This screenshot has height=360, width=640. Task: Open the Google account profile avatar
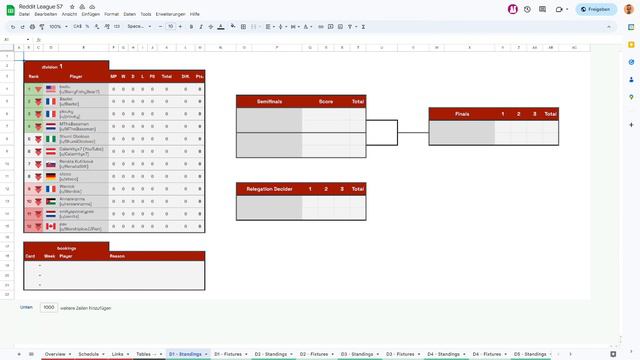(629, 9)
